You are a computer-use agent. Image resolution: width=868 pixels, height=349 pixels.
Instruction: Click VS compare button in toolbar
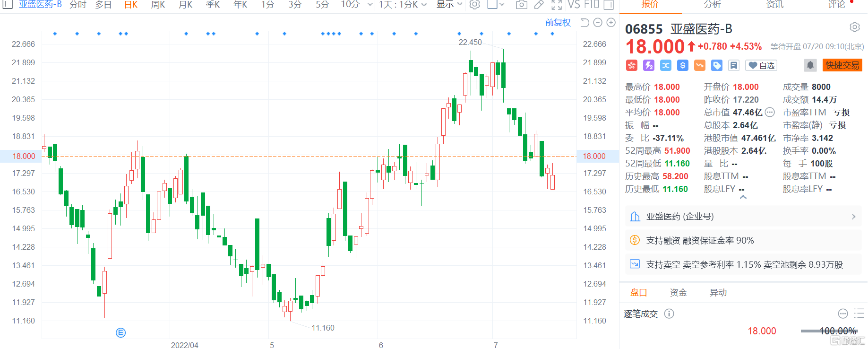(574, 5)
